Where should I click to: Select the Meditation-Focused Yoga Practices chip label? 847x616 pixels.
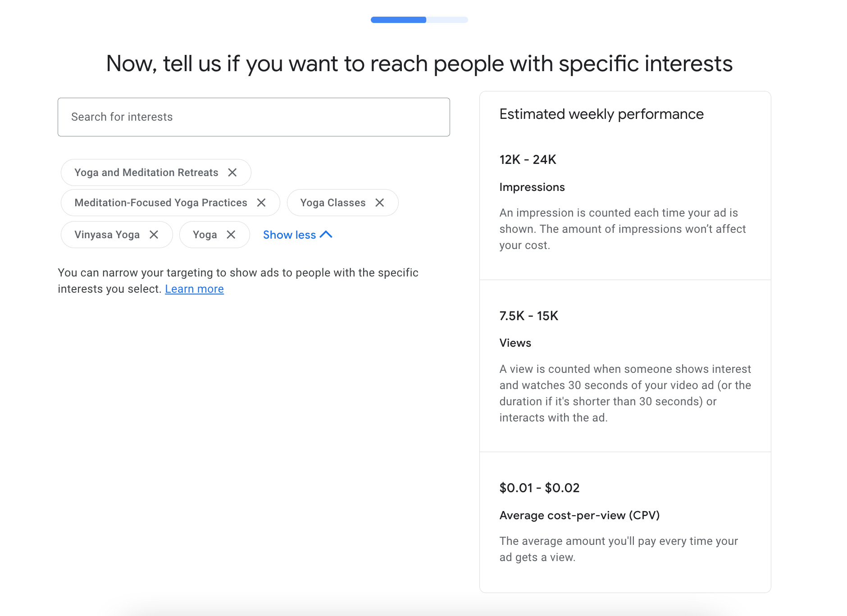click(x=161, y=203)
